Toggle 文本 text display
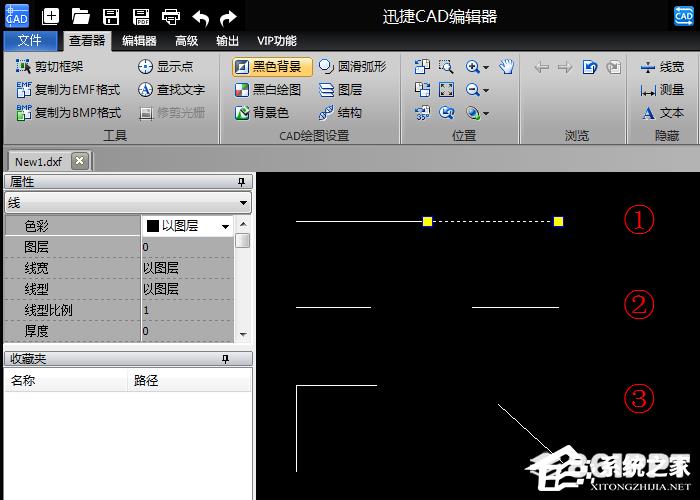Screen dimensions: 700x500 662,112
